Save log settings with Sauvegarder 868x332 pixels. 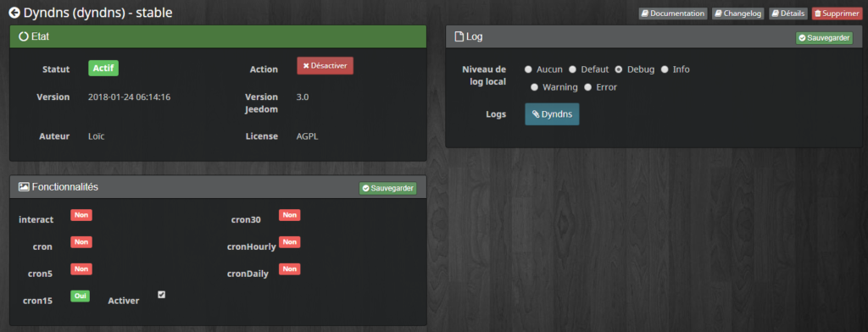click(824, 38)
